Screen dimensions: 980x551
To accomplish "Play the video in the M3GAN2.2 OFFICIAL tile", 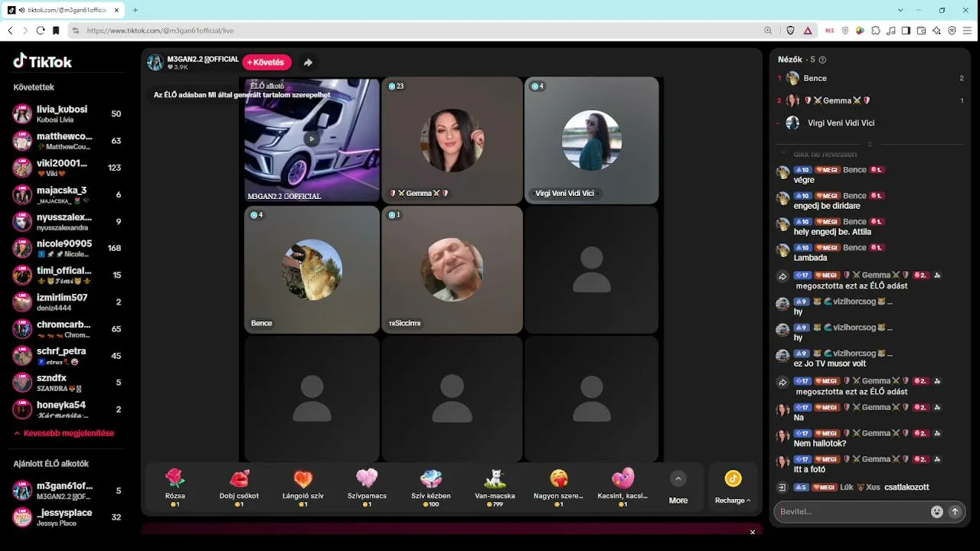I will click(312, 139).
